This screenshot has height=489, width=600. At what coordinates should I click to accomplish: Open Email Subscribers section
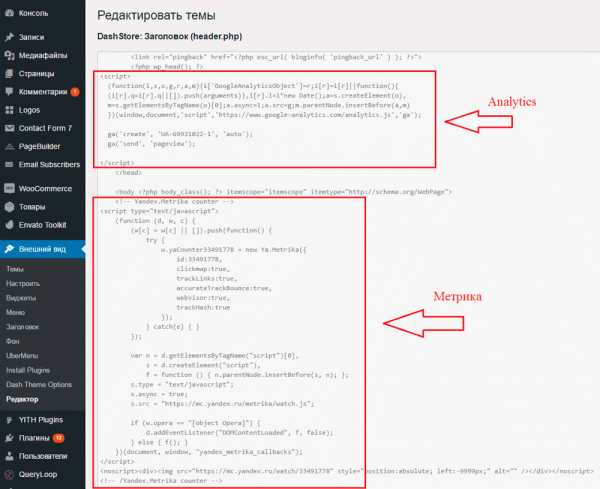[50, 164]
